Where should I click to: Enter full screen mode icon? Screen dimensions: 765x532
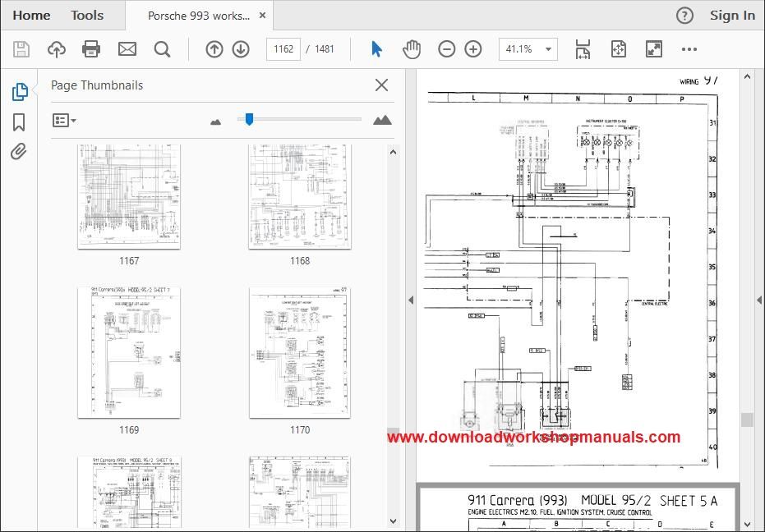(x=654, y=49)
